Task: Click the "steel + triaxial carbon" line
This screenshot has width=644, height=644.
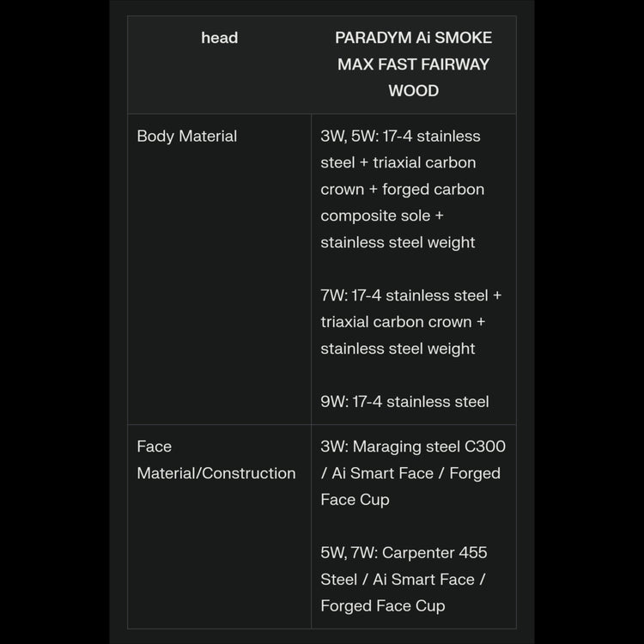Action: coord(398,162)
